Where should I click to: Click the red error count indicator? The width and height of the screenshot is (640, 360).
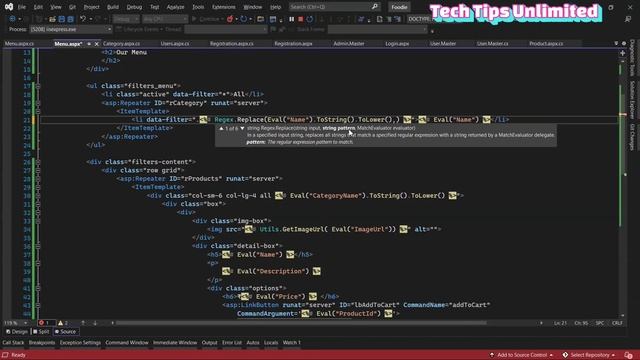pyautogui.click(x=45, y=323)
